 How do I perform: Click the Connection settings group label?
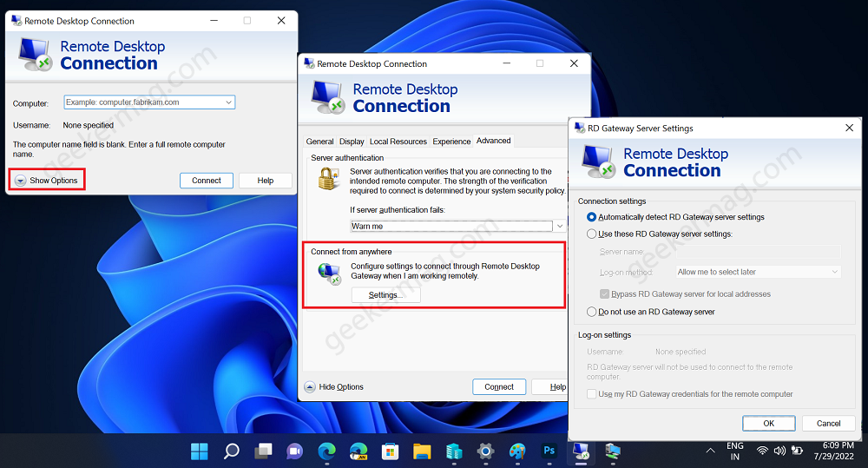[612, 201]
